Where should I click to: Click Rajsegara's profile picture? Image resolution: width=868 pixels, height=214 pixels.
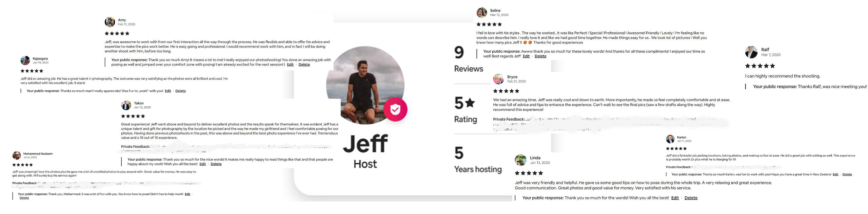[25, 60]
